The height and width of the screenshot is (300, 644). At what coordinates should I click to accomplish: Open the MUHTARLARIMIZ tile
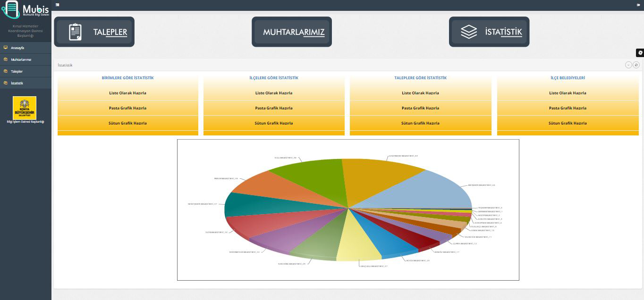tap(292, 32)
